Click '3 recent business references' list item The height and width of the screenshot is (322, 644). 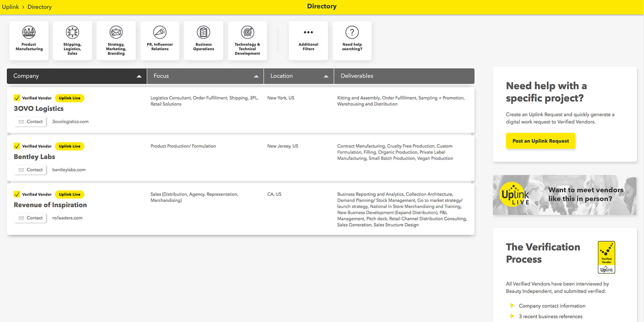[551, 317]
